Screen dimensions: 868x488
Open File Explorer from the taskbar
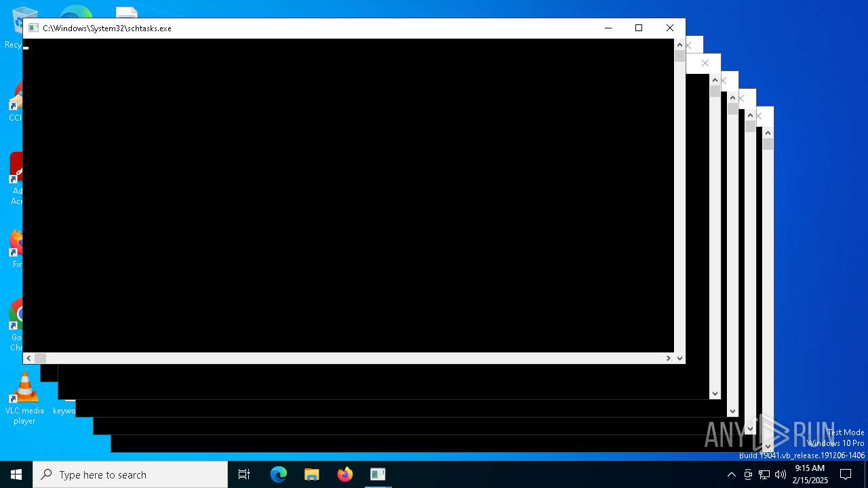click(x=312, y=474)
